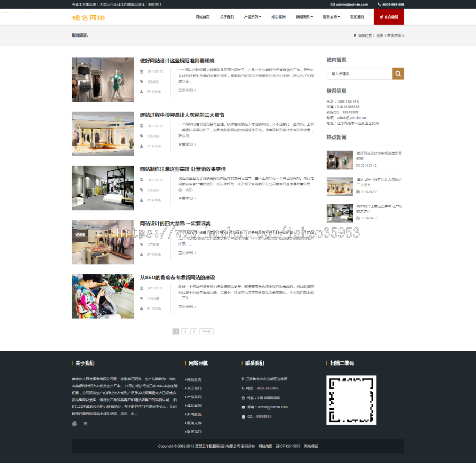Image resolution: width=476 pixels, height=463 pixels.
Task: Click the 下一页 next page button
Action: [x=206, y=331]
